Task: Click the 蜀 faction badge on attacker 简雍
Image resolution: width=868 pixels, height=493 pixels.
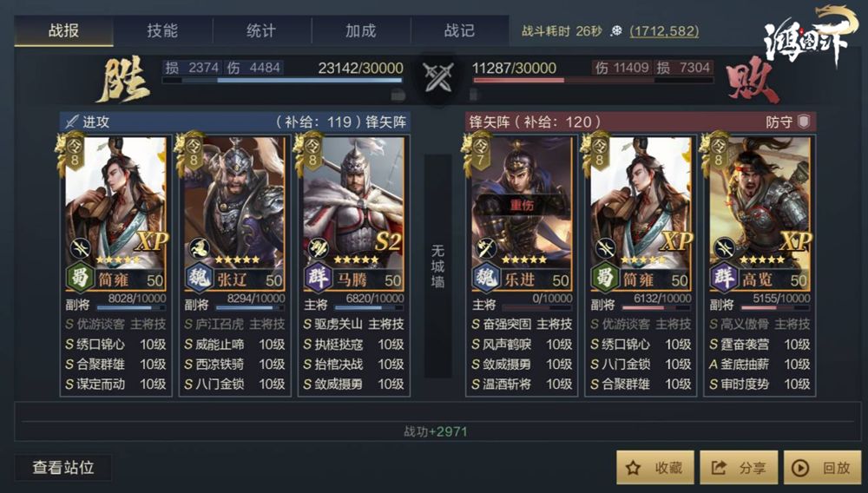Action: pos(80,278)
